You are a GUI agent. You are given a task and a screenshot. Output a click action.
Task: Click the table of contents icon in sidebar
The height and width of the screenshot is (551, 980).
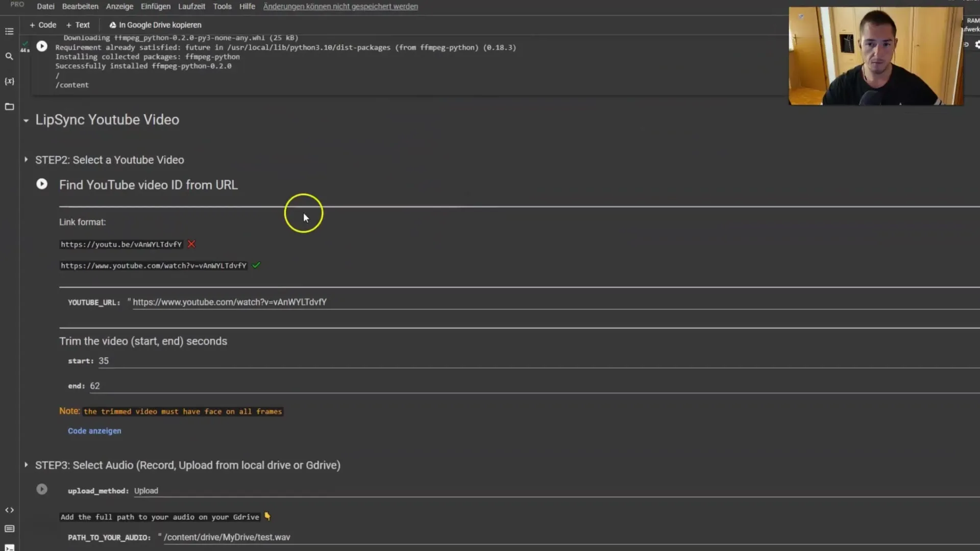pyautogui.click(x=9, y=32)
